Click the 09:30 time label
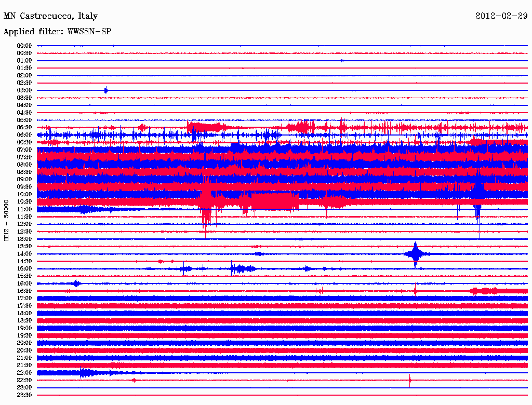 click(x=24, y=187)
